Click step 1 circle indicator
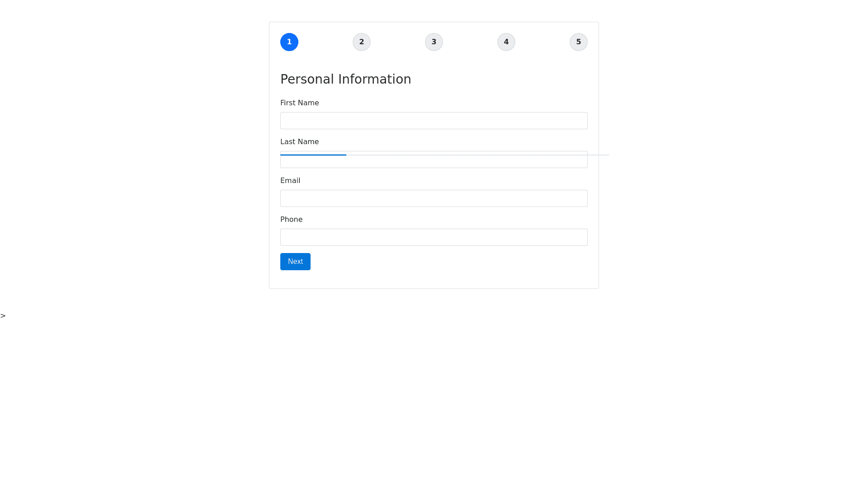Image resolution: width=868 pixels, height=488 pixels. [x=289, y=42]
